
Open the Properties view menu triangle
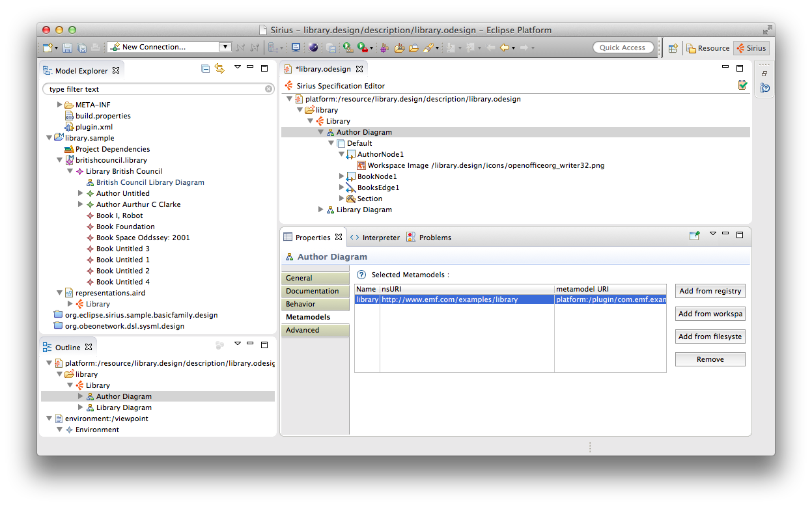tap(712, 233)
